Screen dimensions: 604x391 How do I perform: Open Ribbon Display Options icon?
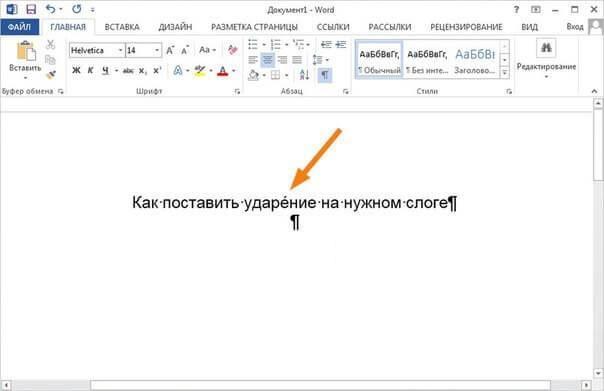[x=536, y=10]
